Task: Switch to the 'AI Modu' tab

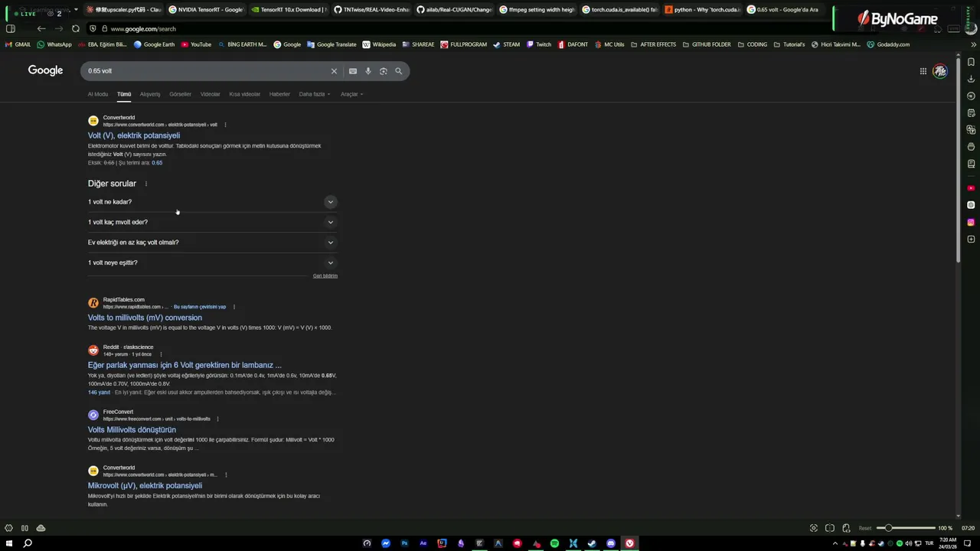Action: point(98,94)
